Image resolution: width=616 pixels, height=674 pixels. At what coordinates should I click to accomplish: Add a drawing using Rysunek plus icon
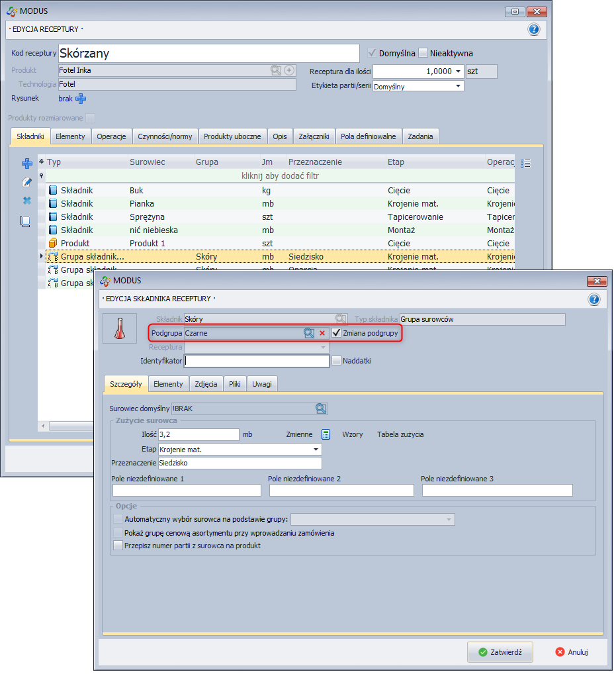(x=81, y=99)
